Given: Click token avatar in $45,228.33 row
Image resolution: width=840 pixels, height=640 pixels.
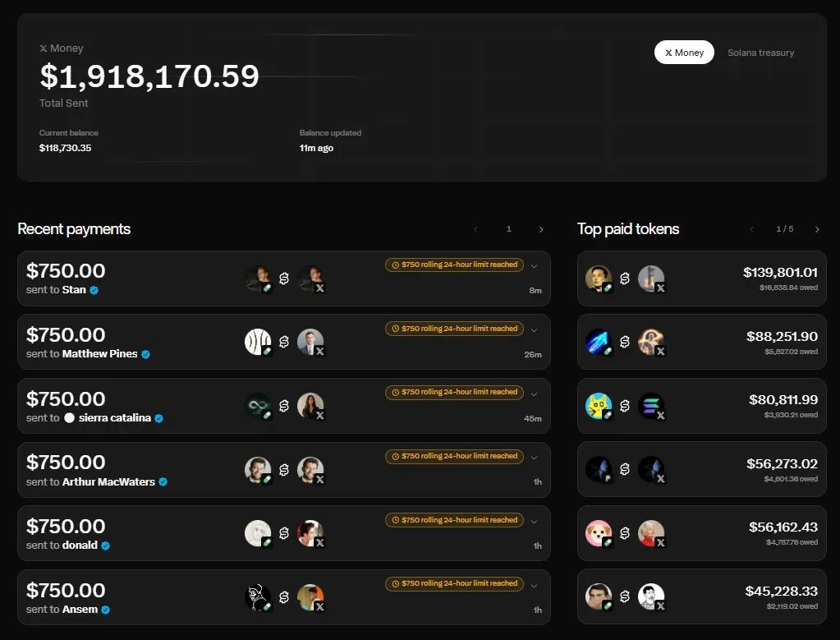Looking at the screenshot, I should tap(599, 596).
